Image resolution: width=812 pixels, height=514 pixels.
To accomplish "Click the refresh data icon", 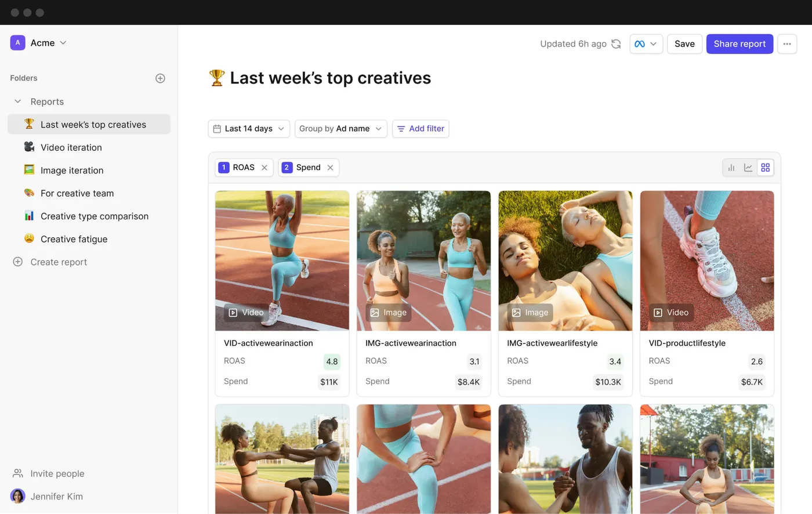I will tap(616, 44).
